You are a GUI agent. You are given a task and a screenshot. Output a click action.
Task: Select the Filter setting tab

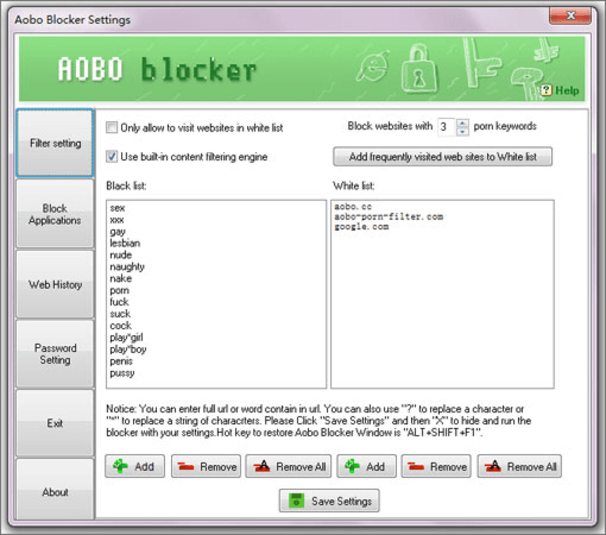(x=55, y=144)
